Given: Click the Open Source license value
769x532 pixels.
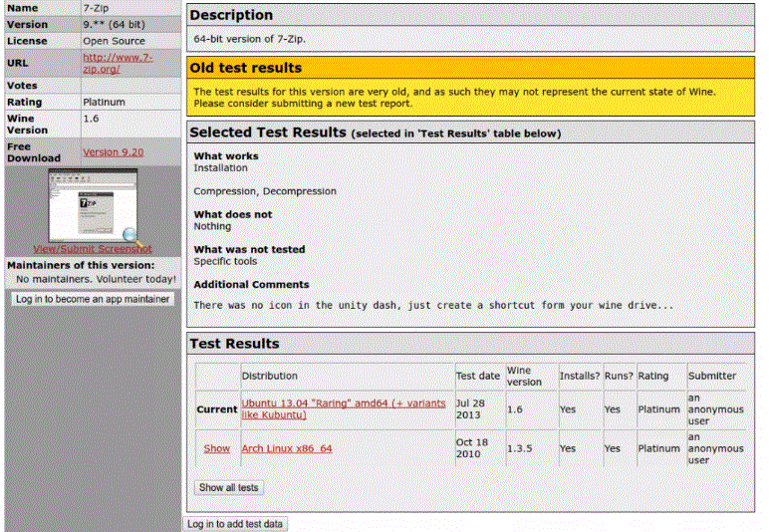Looking at the screenshot, I should 114,41.
